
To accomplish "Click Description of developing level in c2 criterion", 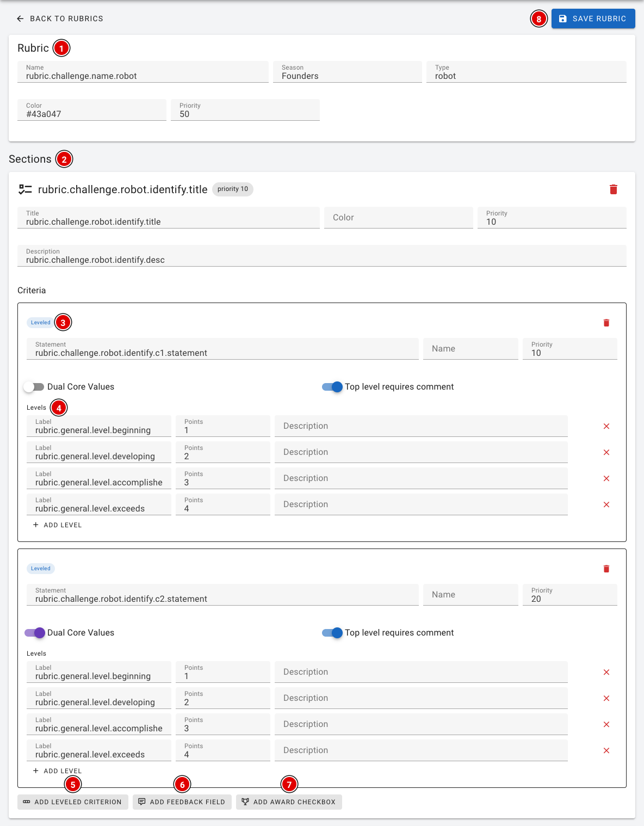I will point(421,698).
